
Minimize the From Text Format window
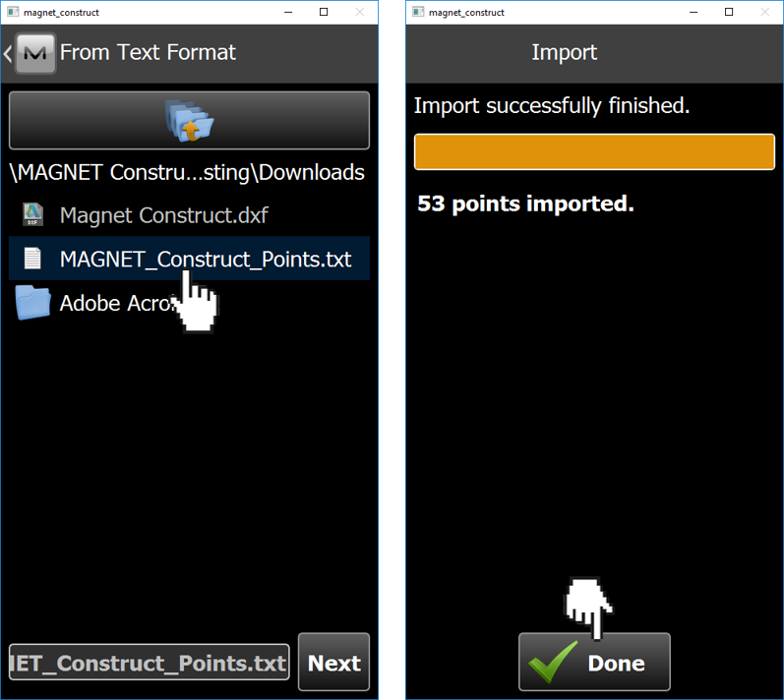(288, 12)
